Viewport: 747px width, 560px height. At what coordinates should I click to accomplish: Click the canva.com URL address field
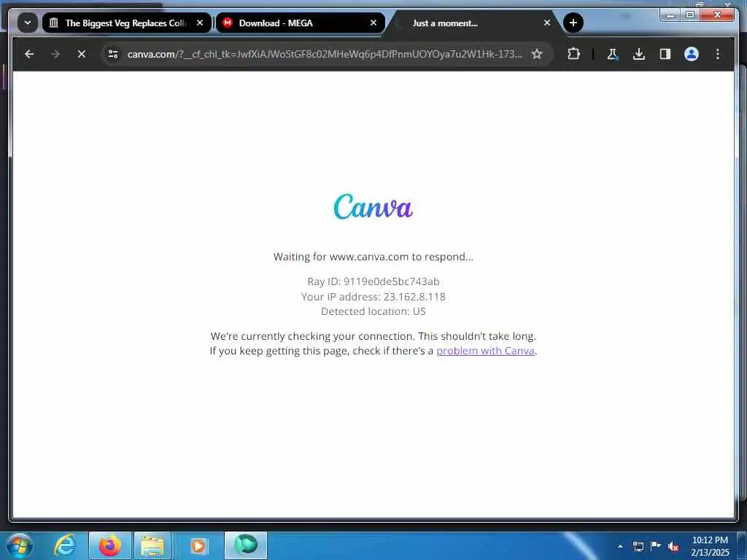(x=325, y=54)
